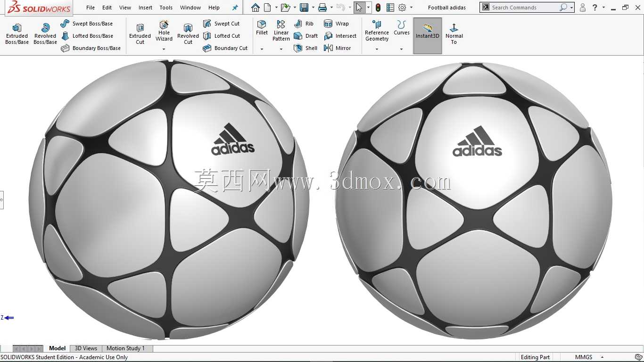Select the Draft feature
This screenshot has width=644, height=362.
point(305,36)
